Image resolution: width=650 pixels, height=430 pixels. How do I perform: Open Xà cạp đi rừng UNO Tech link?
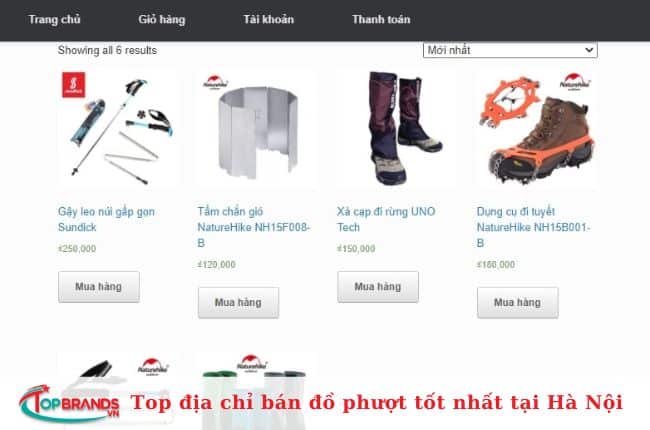point(386,219)
